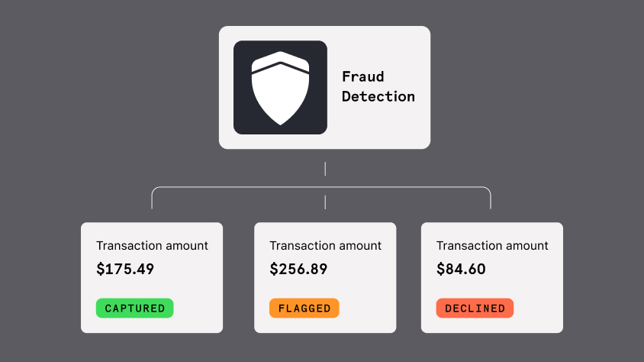Image resolution: width=644 pixels, height=362 pixels.
Task: Select the $256.89 transaction amount
Action: point(298,269)
